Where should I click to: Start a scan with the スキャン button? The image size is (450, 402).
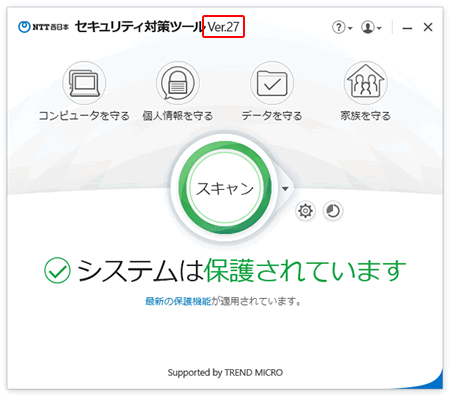pos(225,188)
